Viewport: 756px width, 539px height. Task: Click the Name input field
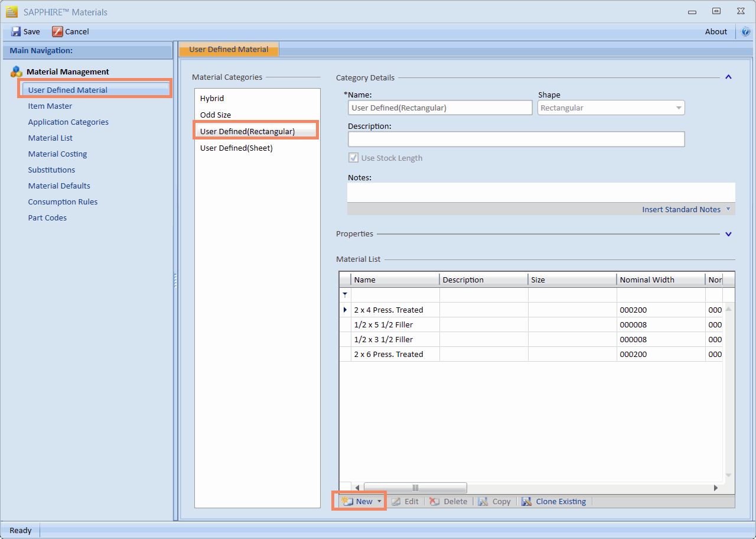pyautogui.click(x=440, y=108)
